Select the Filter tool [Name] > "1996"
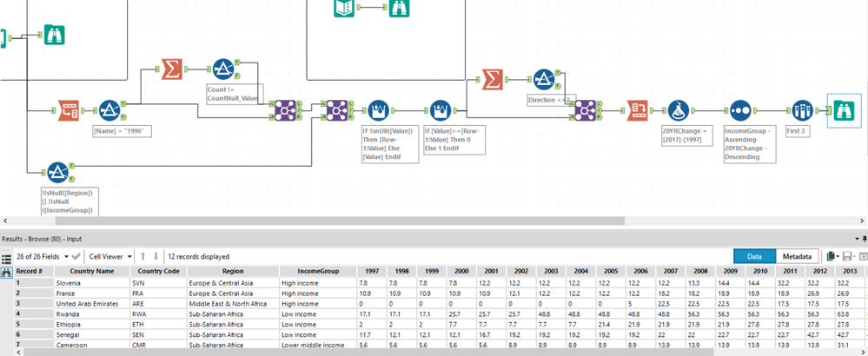The image size is (868, 356). click(x=109, y=110)
